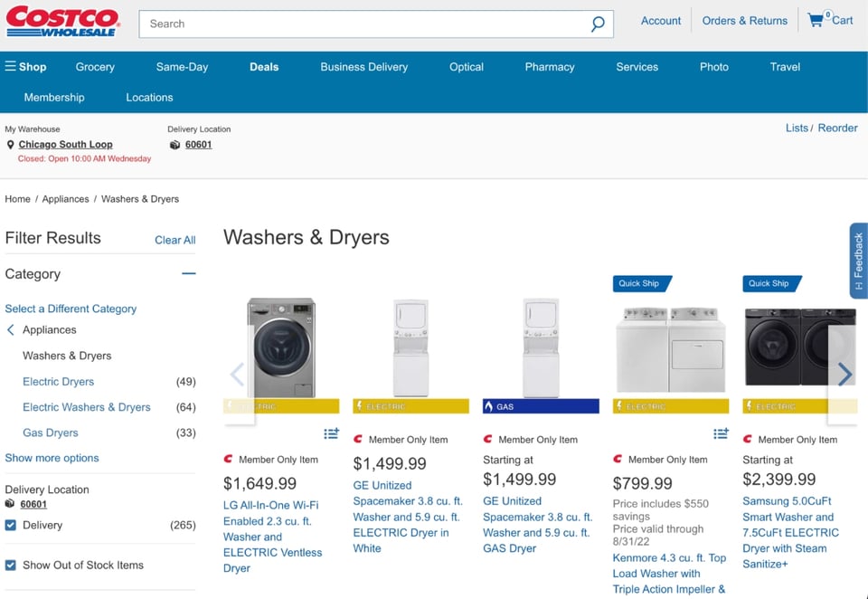Add LG All-In-One washer to list icon
The height and width of the screenshot is (599, 868).
[331, 433]
